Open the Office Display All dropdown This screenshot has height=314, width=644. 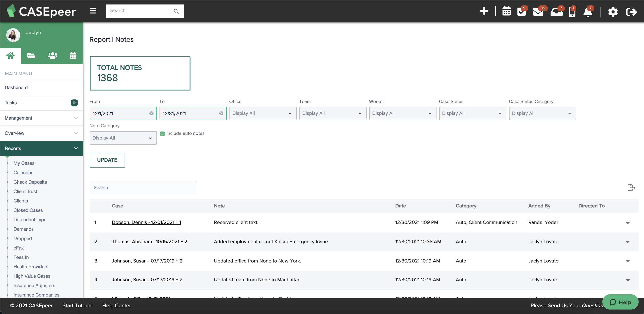262,113
